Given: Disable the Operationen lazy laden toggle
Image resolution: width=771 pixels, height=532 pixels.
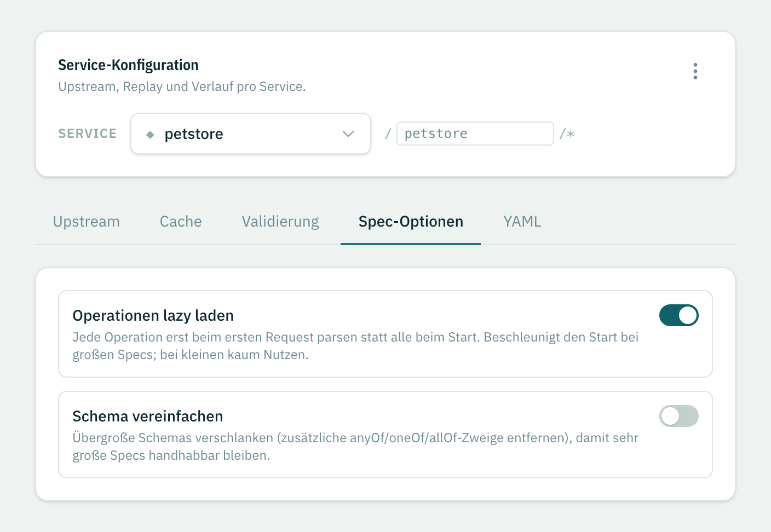Looking at the screenshot, I should coord(678,315).
